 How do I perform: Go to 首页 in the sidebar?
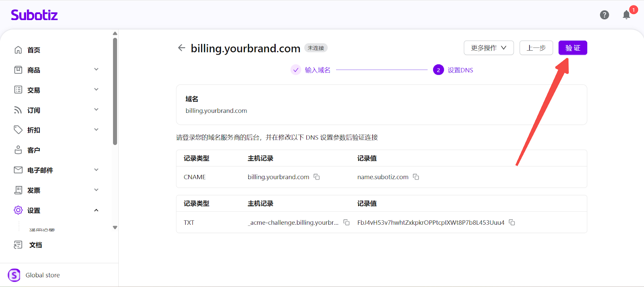point(34,50)
